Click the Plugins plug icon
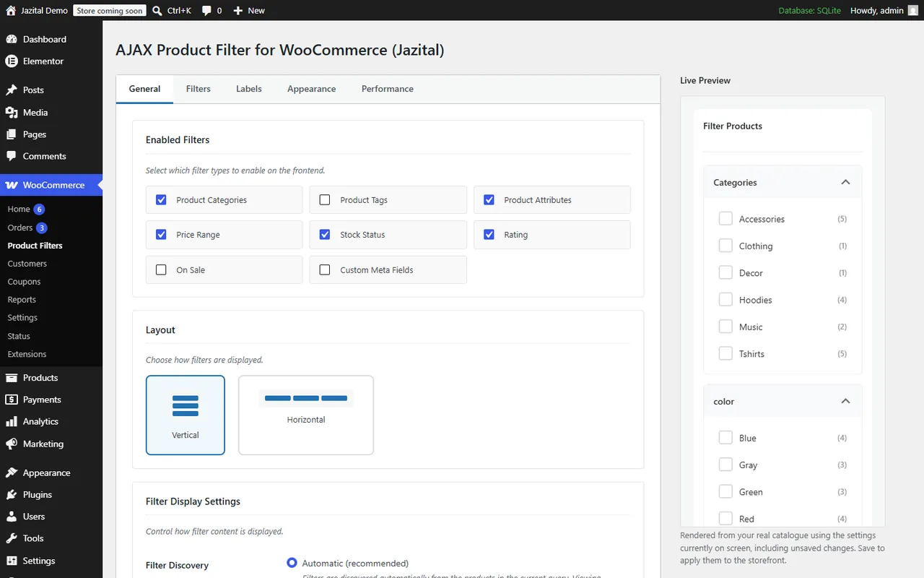 12,495
